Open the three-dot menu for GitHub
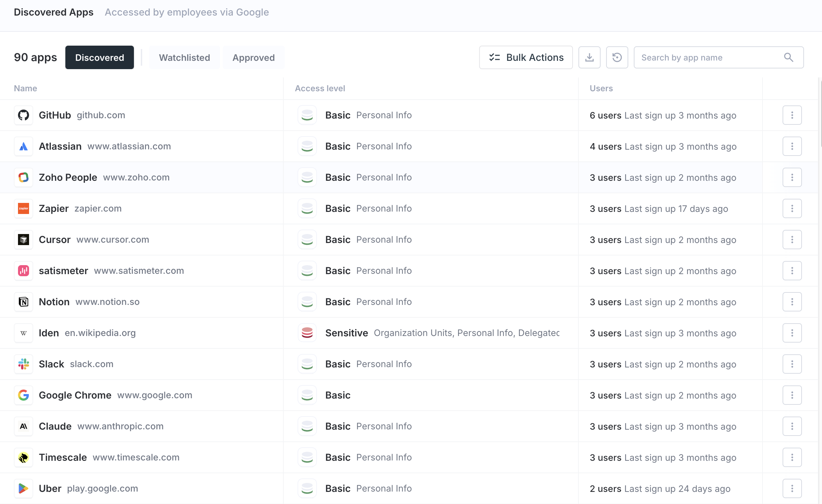Viewport: 822px width, 504px height. (792, 115)
